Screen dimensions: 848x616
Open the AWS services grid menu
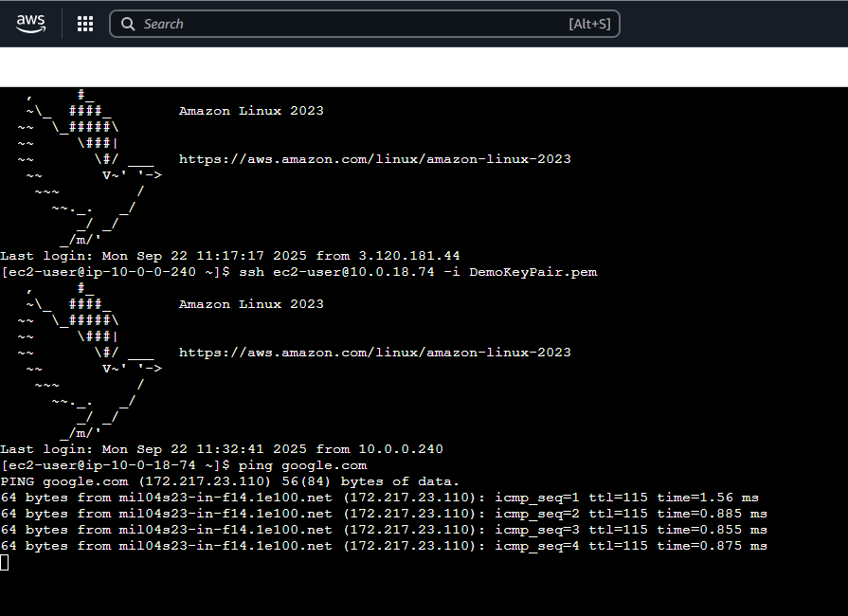point(85,24)
